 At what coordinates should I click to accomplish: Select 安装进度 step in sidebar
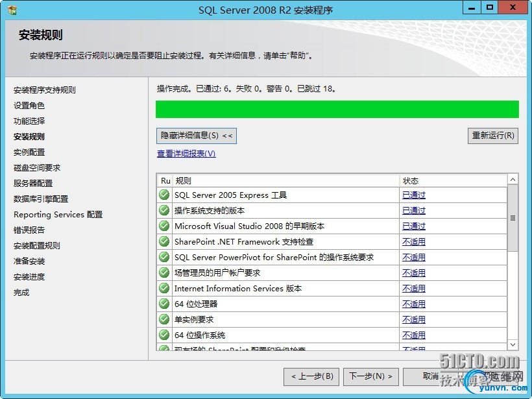[x=29, y=277]
